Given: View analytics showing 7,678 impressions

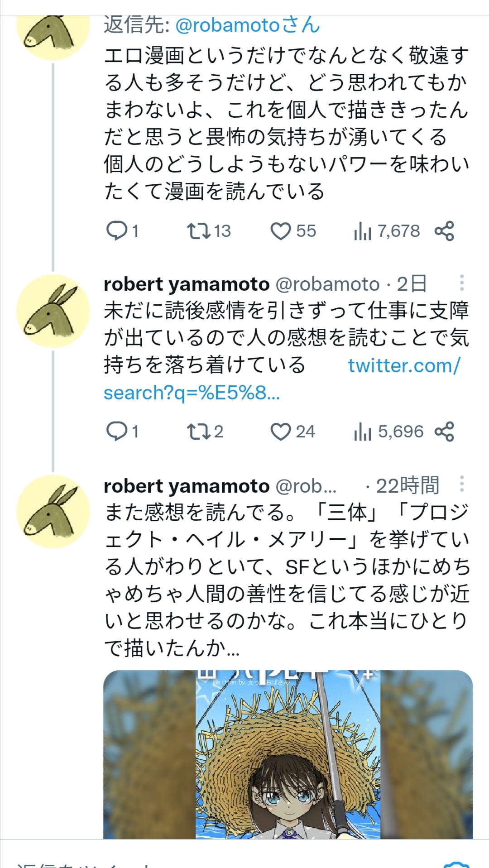Looking at the screenshot, I should coord(387,231).
